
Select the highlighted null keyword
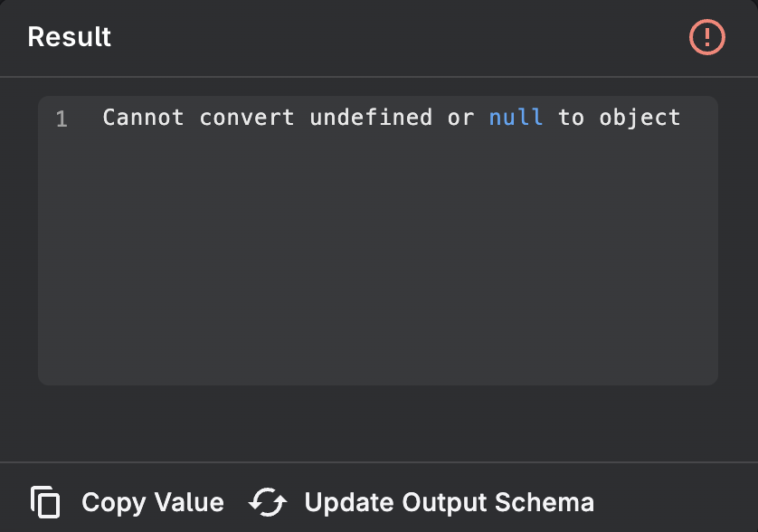click(516, 117)
